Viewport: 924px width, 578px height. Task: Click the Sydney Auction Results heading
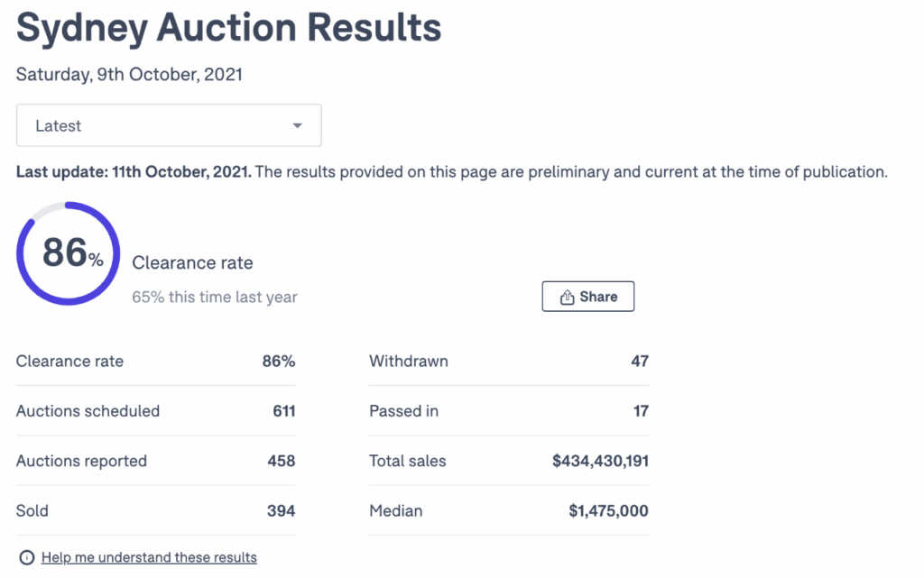coord(229,28)
